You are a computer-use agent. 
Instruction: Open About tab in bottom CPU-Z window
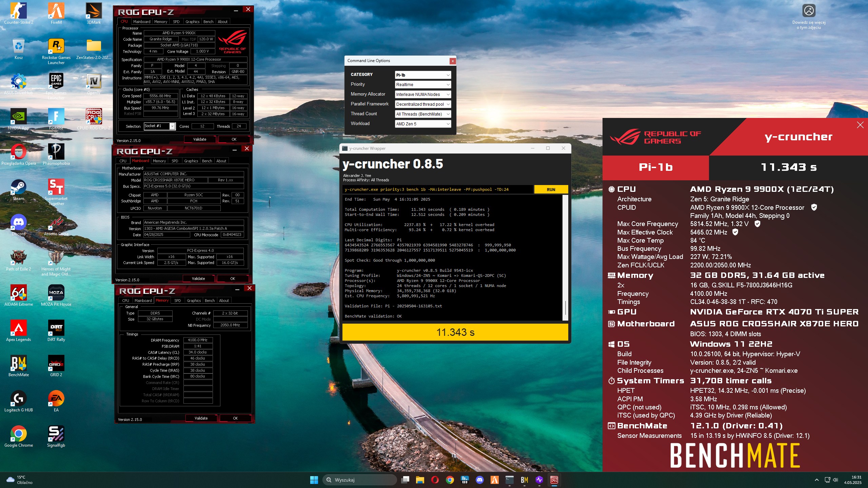pyautogui.click(x=224, y=301)
